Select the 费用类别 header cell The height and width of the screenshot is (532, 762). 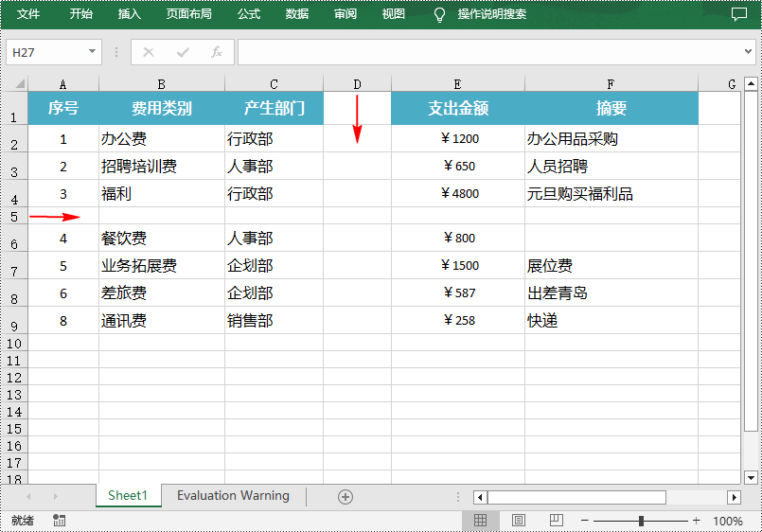pos(162,108)
